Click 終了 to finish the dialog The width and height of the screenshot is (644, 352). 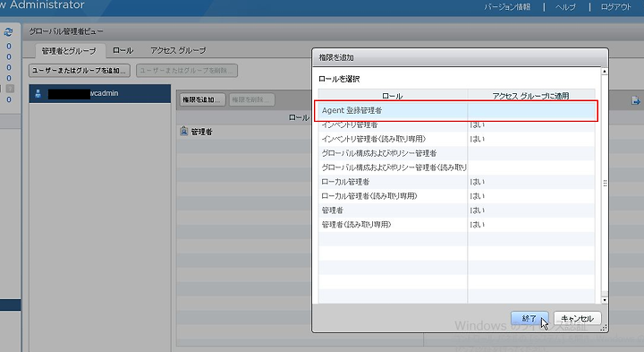(530, 318)
